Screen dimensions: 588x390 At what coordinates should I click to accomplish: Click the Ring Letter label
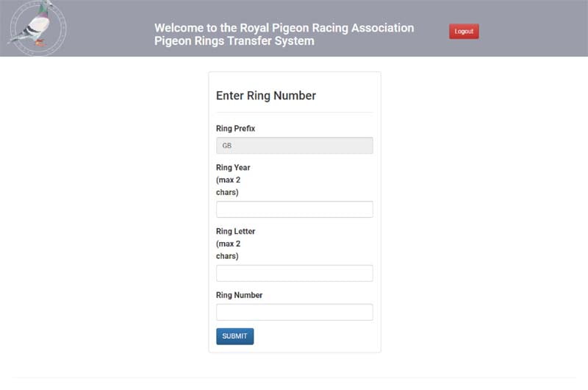235,231
